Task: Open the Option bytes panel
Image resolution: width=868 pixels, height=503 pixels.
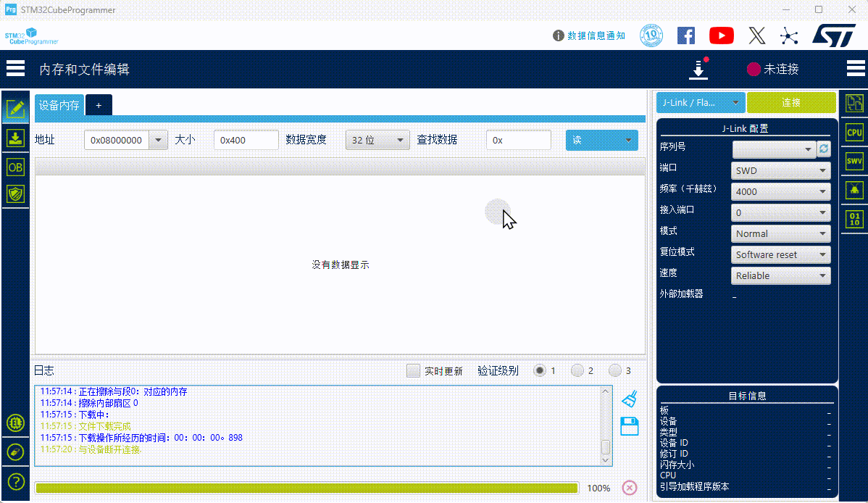Action: click(16, 167)
